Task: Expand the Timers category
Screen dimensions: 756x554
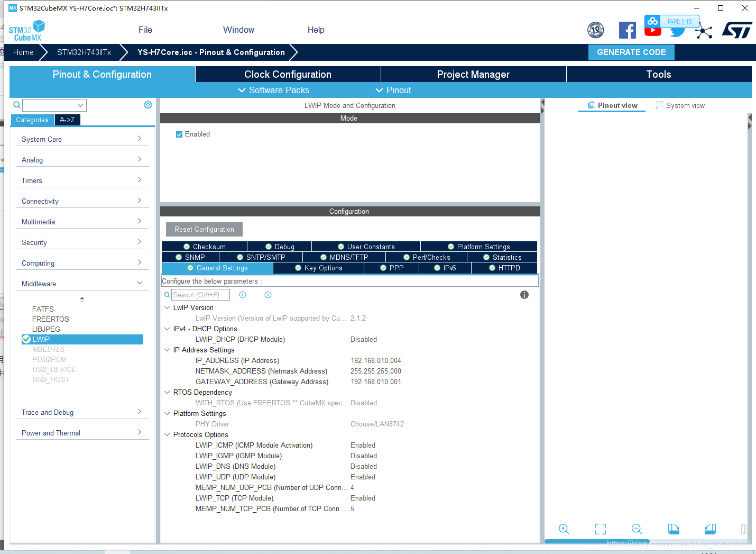Action: [82, 180]
